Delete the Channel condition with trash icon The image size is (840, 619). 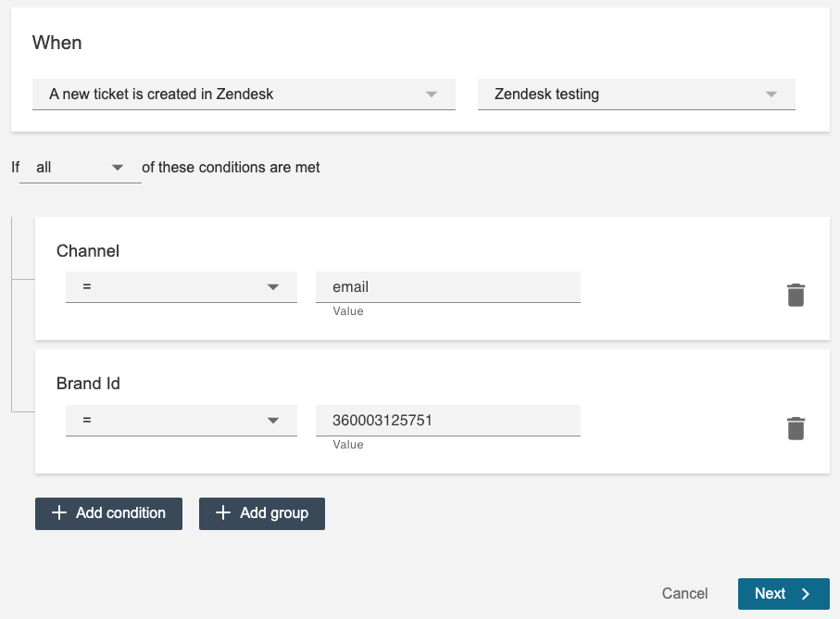tap(796, 295)
